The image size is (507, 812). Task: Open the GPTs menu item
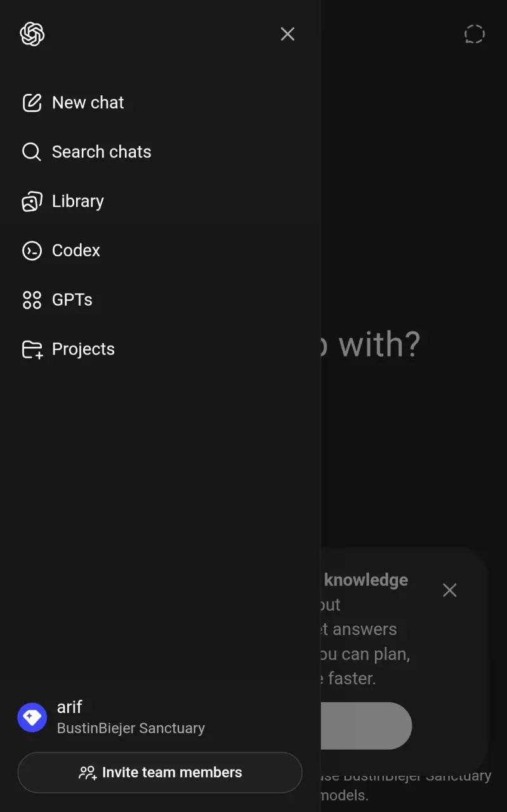[160, 299]
